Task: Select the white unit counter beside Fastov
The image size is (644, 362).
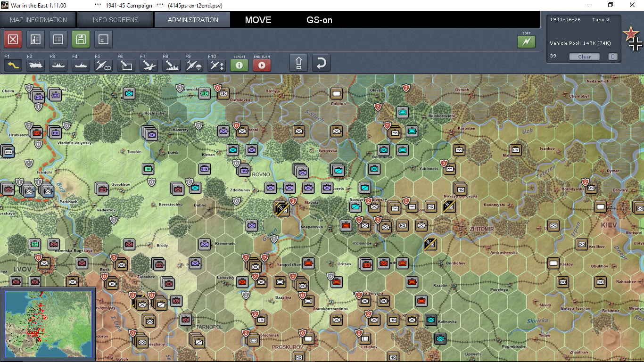Action: 553,263
